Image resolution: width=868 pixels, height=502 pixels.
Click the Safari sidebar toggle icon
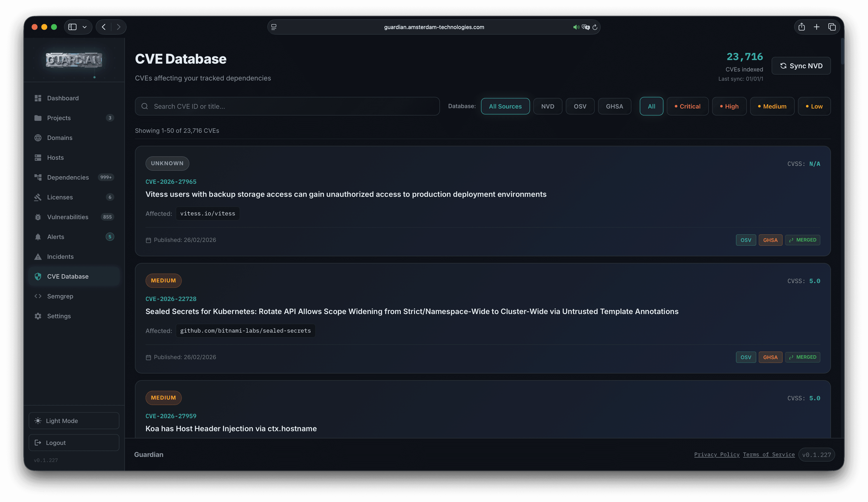(72, 27)
